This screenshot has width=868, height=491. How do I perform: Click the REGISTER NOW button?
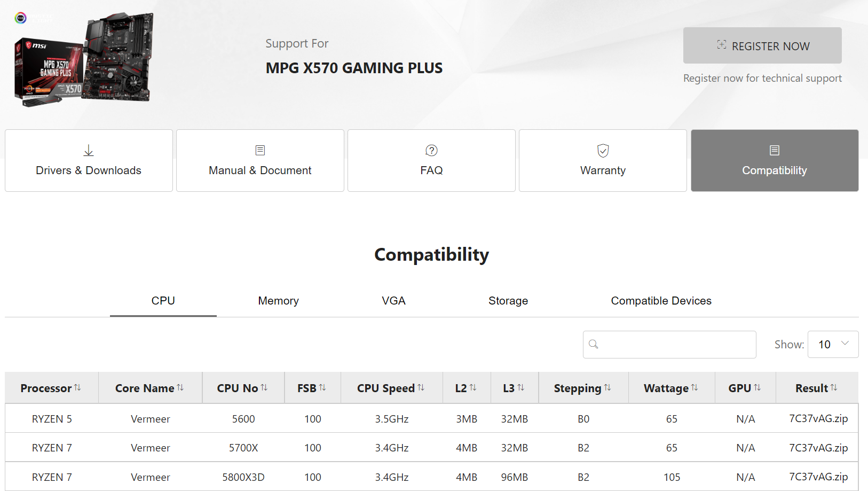point(762,45)
